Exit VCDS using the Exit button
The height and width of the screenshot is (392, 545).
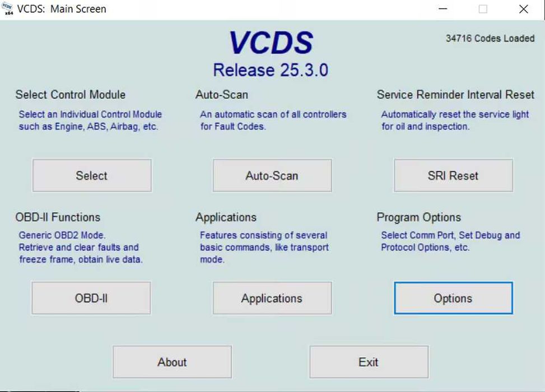[x=369, y=362]
